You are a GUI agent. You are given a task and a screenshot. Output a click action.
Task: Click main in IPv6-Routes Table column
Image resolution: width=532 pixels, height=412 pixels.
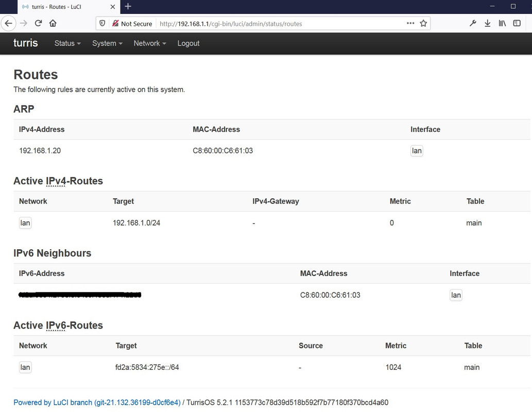472,367
